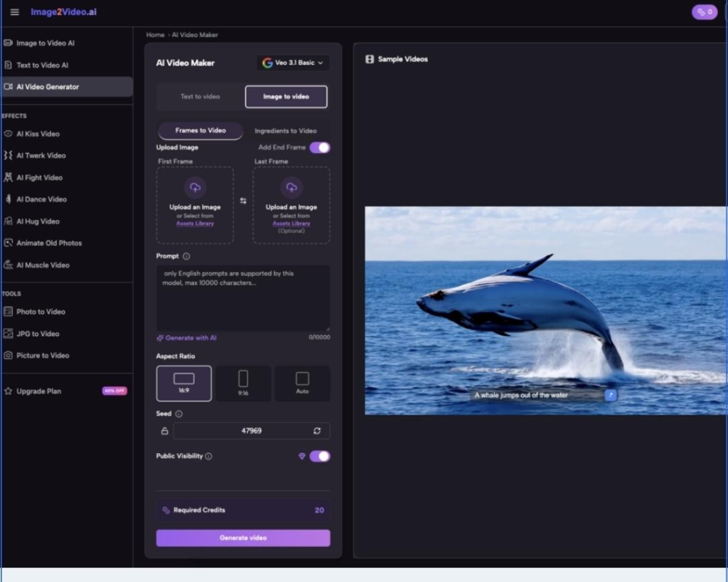Image resolution: width=728 pixels, height=582 pixels.
Task: Switch to the Text to video tab
Action: tap(200, 97)
